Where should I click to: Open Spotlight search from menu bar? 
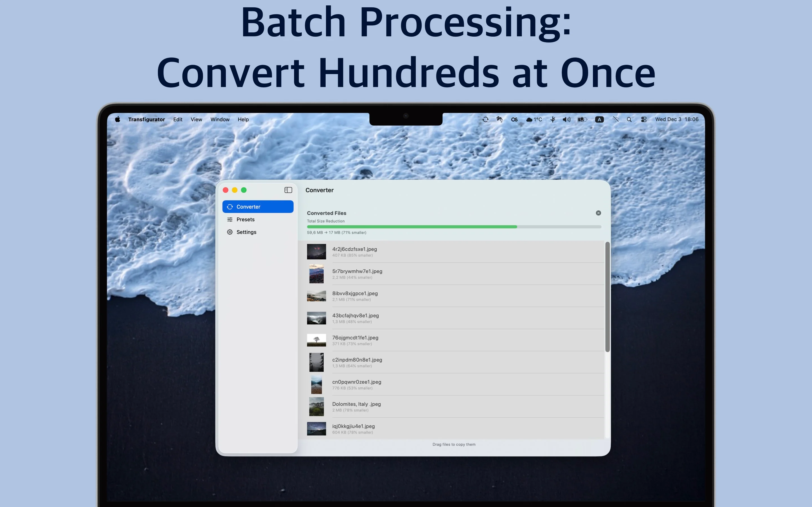coord(629,119)
